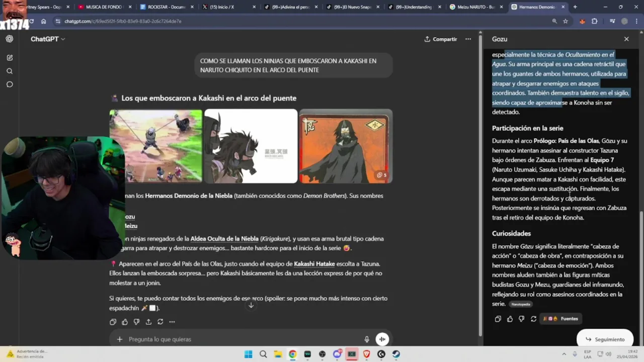
Task: Click the Seguimiento follow-up button
Action: tap(605, 339)
